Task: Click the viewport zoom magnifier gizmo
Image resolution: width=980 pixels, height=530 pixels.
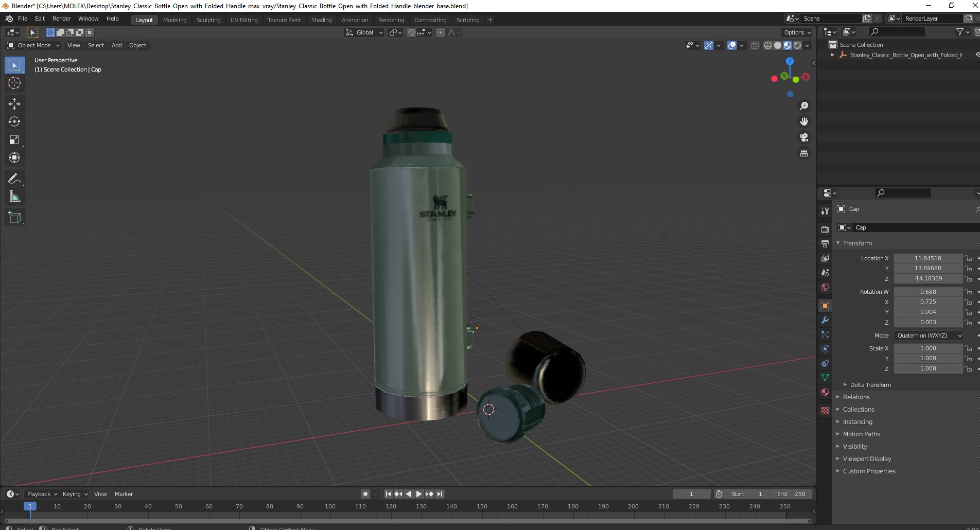Action: click(x=804, y=106)
